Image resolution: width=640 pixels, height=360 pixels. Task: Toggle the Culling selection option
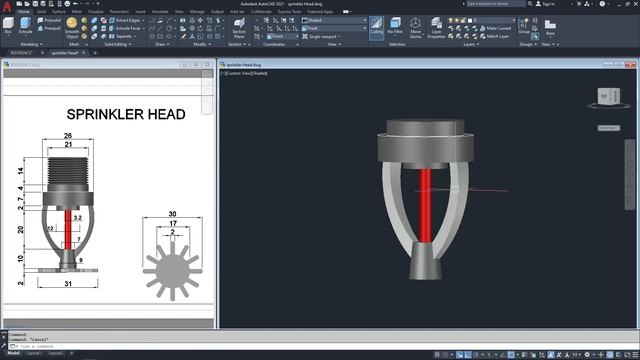point(376,27)
